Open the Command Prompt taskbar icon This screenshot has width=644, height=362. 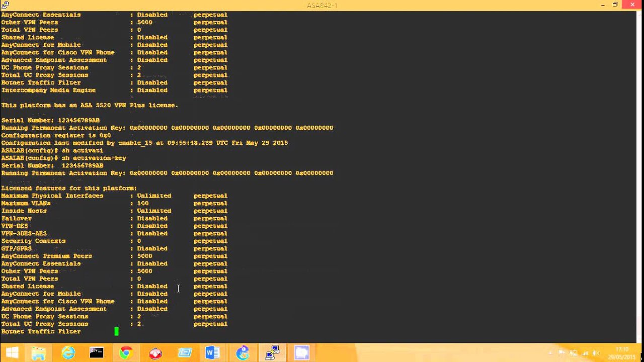pos(97,353)
